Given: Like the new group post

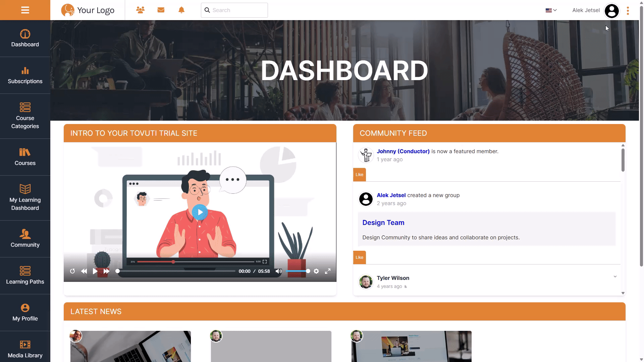Looking at the screenshot, I should coord(359,257).
